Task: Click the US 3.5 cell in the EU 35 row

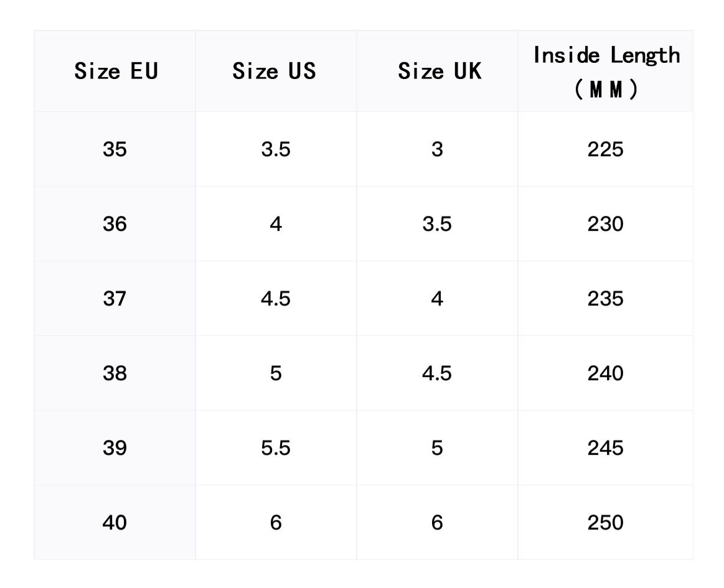Action: coord(276,150)
